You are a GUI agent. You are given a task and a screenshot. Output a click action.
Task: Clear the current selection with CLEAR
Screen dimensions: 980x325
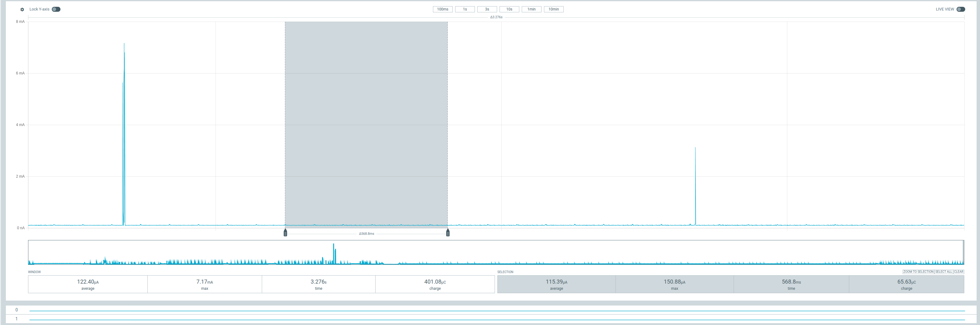pyautogui.click(x=958, y=272)
